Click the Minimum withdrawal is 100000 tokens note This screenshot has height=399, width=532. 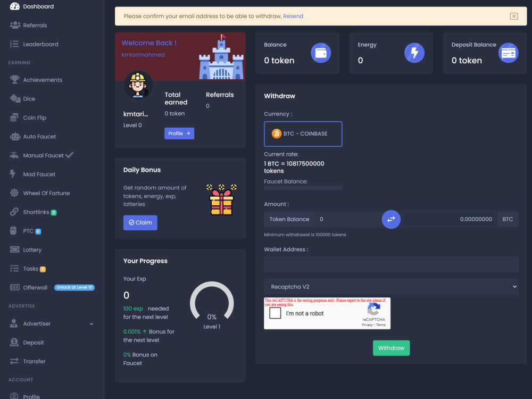point(305,235)
